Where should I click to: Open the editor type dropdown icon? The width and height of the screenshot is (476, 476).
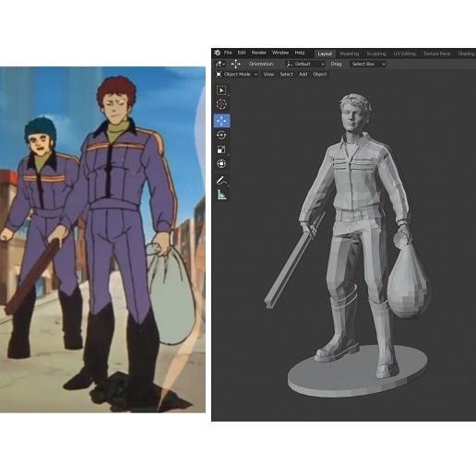tap(220, 64)
